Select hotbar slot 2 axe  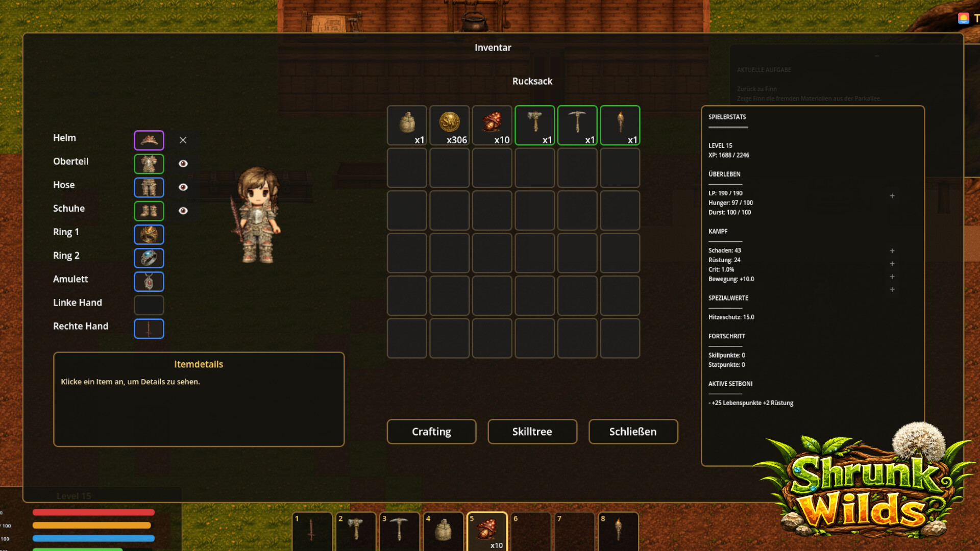pyautogui.click(x=356, y=532)
